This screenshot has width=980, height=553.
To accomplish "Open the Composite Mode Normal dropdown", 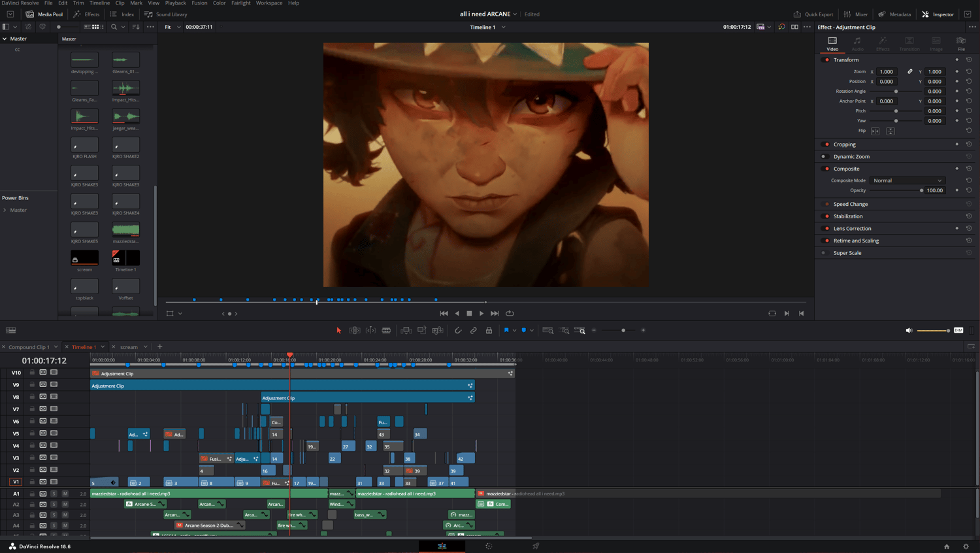I will click(907, 180).
